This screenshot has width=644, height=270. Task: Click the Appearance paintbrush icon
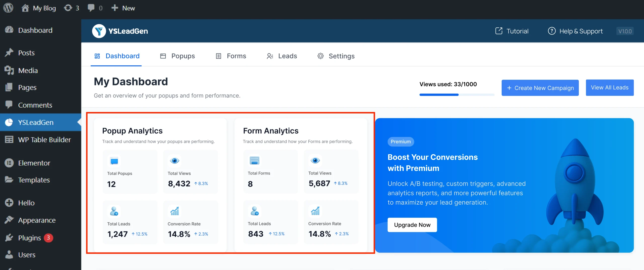pyautogui.click(x=9, y=220)
